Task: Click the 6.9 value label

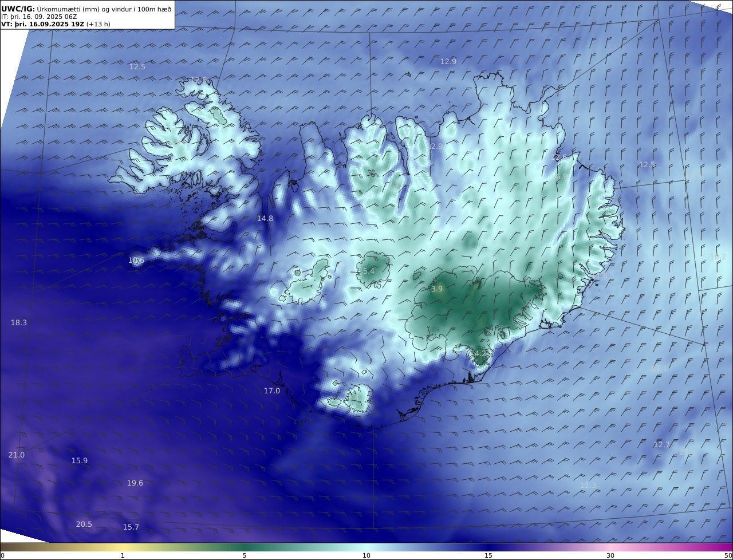Action: point(561,177)
